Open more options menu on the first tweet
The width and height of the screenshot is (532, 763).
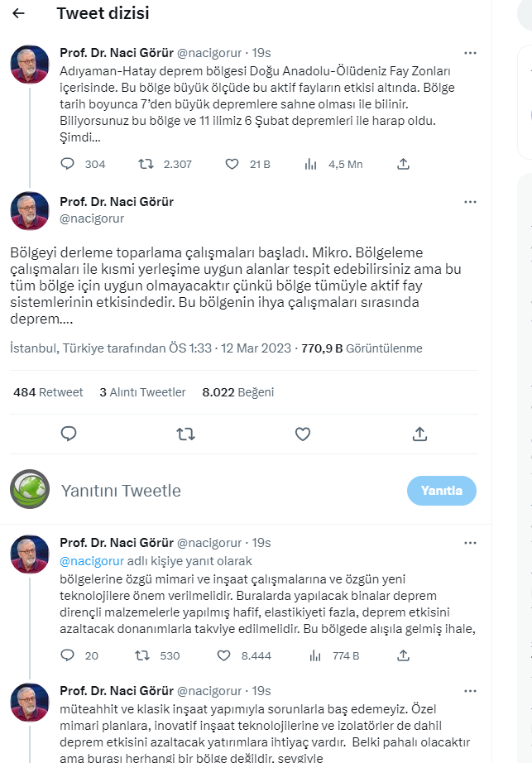point(470,53)
